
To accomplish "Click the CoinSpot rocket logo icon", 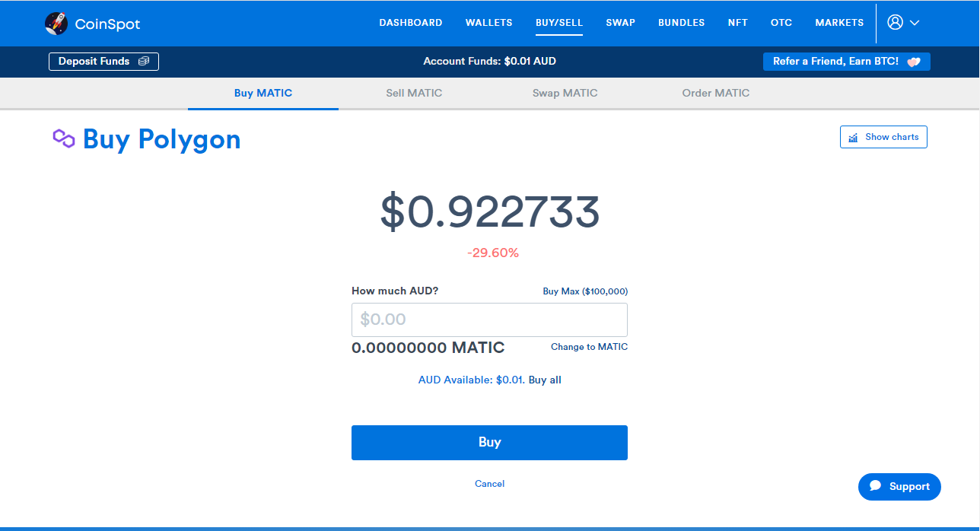I will click(56, 24).
